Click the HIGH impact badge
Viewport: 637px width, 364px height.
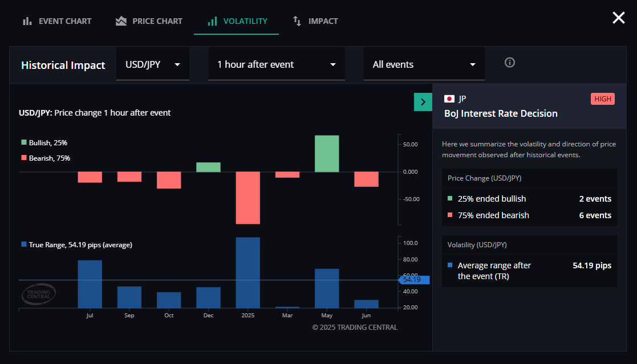point(602,99)
